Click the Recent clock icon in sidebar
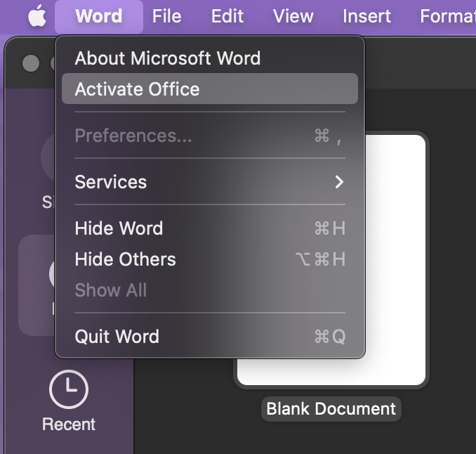 68,389
